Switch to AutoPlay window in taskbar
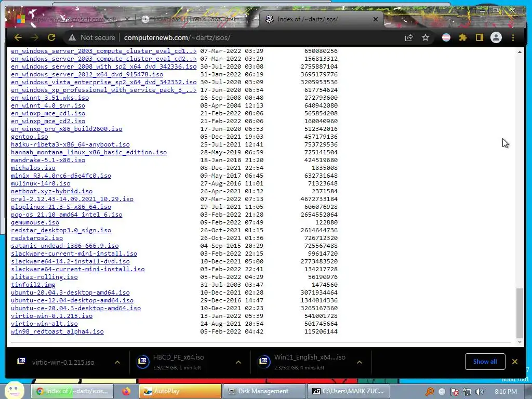 point(180,391)
